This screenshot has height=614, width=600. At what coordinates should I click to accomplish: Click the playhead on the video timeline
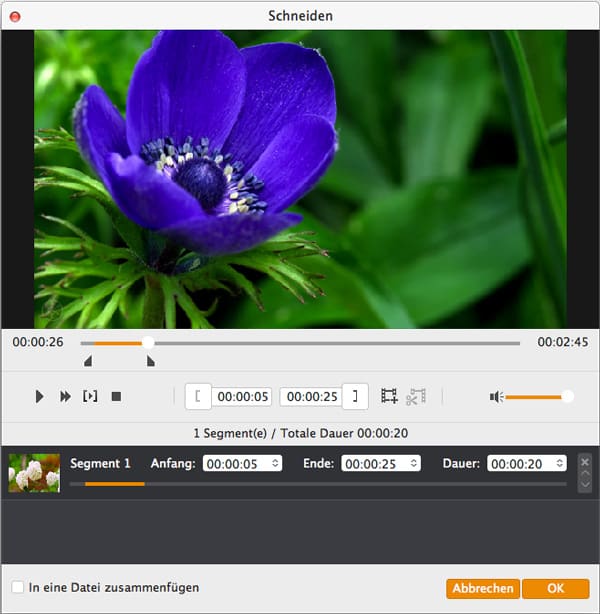(x=148, y=342)
